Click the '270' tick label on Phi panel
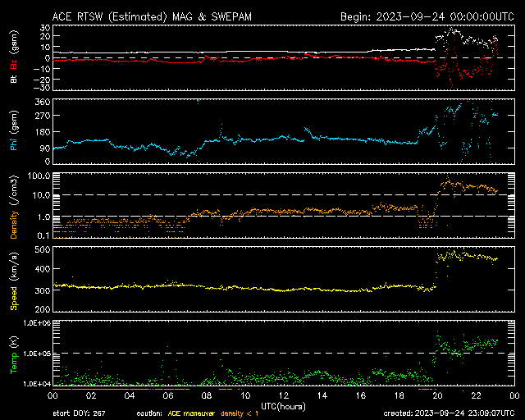Screen dimensions: 525x420 (43, 116)
